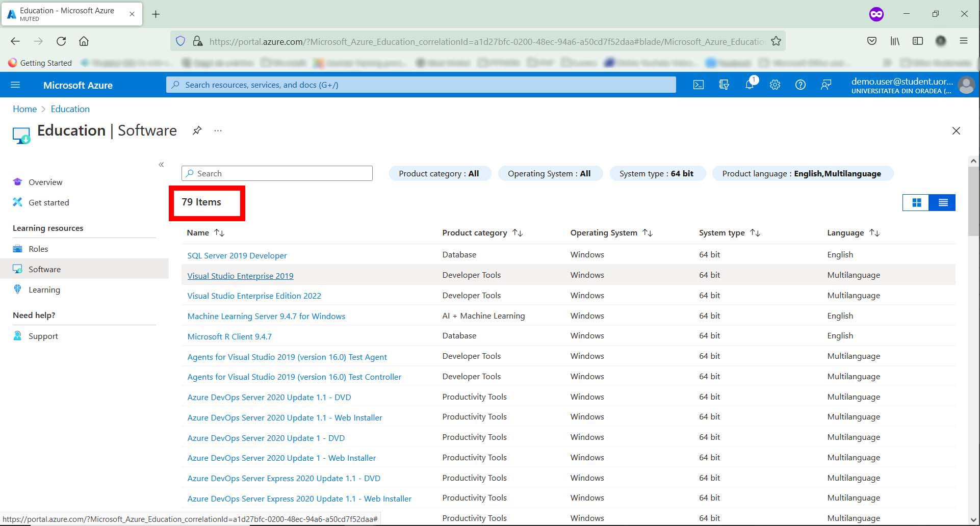Open the Firefox library icon
980x526 pixels.
click(895, 41)
